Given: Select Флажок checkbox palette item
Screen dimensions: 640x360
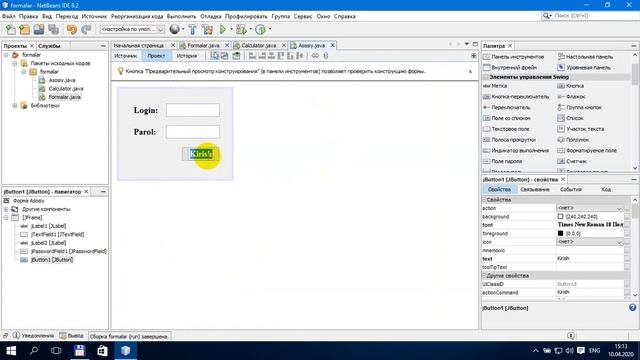Looking at the screenshot, I should [571, 97].
